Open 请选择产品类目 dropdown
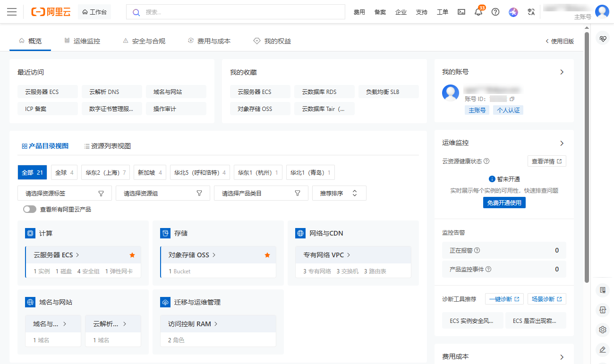614x364 pixels. (261, 193)
